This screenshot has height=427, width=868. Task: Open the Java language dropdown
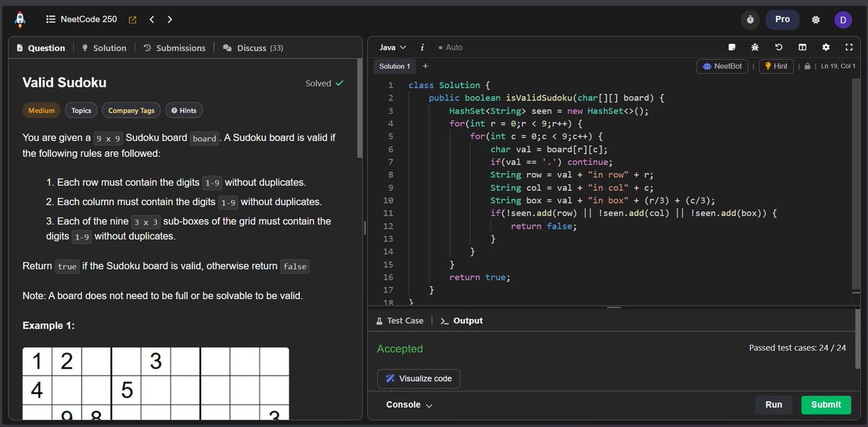393,47
